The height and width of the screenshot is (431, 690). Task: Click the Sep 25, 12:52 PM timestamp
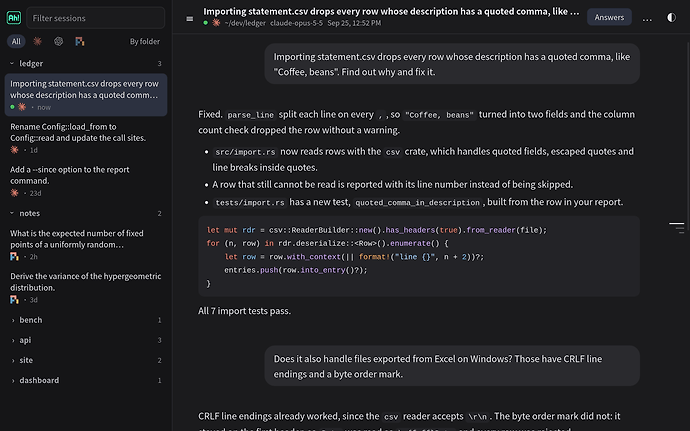pos(354,23)
